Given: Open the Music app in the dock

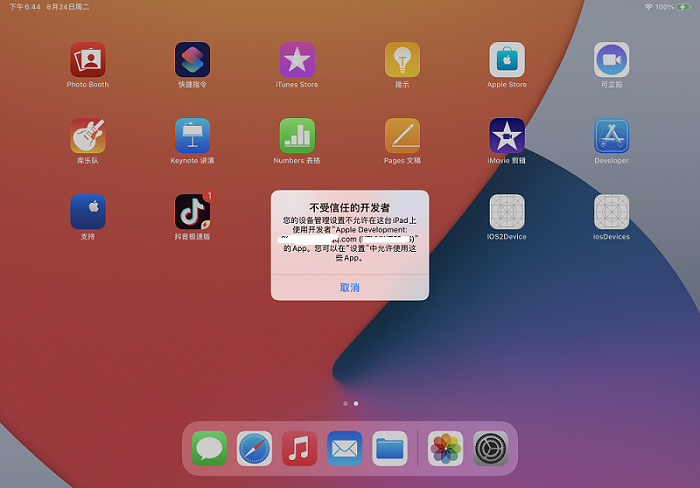Looking at the screenshot, I should point(300,448).
